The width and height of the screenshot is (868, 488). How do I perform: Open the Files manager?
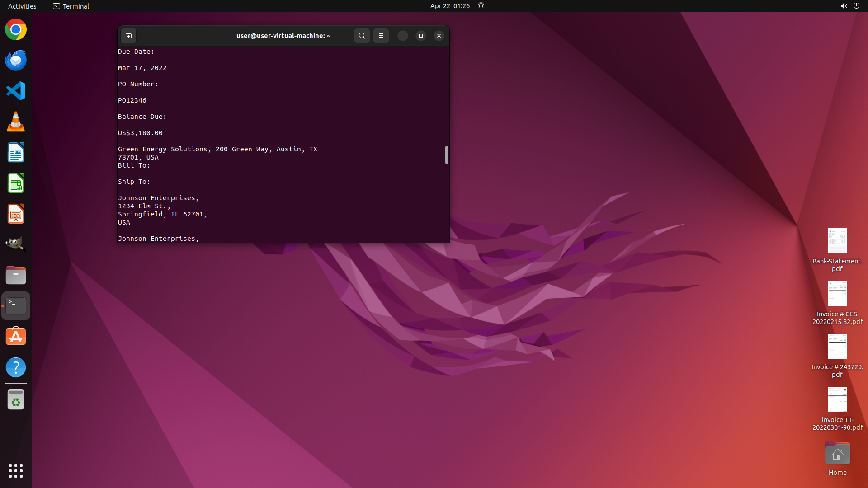click(x=16, y=275)
